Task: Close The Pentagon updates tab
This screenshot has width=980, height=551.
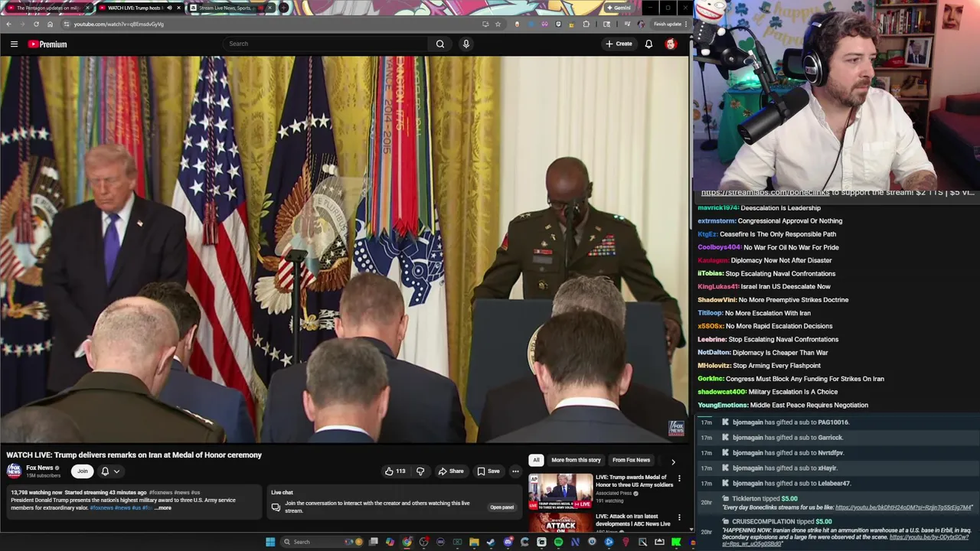Action: [x=87, y=8]
